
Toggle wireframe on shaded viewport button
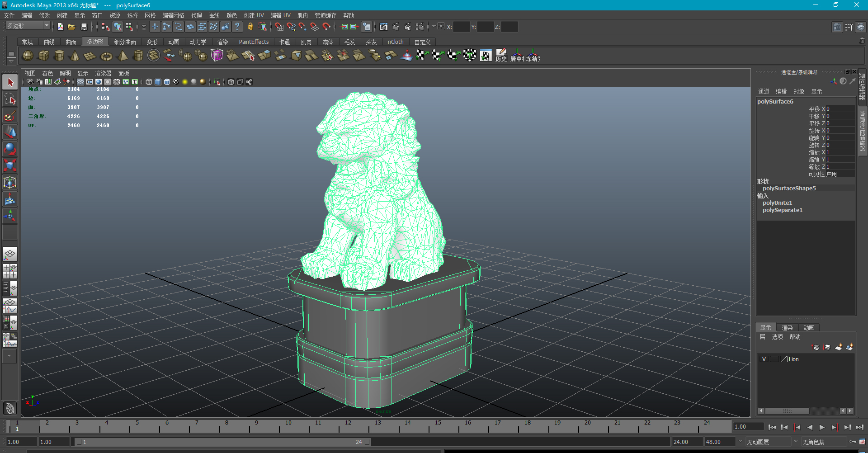[x=167, y=82]
